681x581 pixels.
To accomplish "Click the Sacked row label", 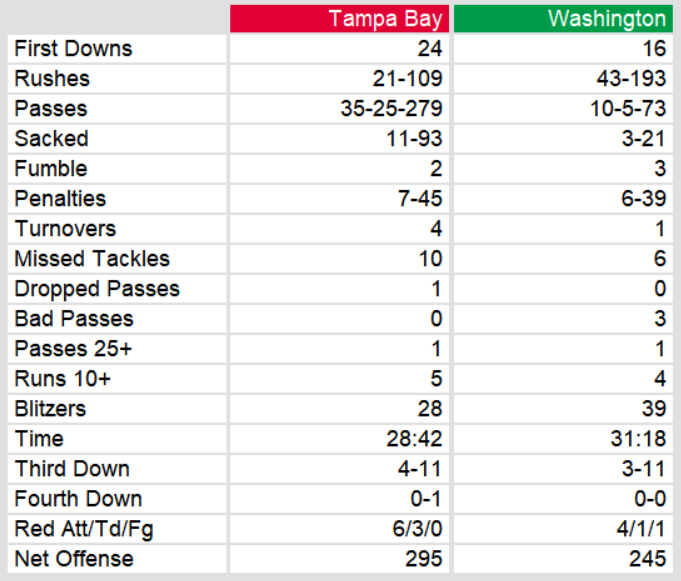I will pos(52,139).
